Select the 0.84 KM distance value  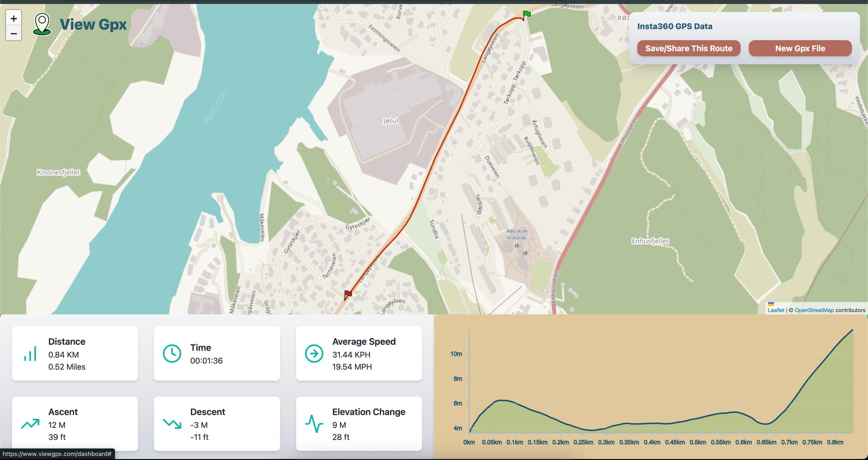tap(64, 355)
